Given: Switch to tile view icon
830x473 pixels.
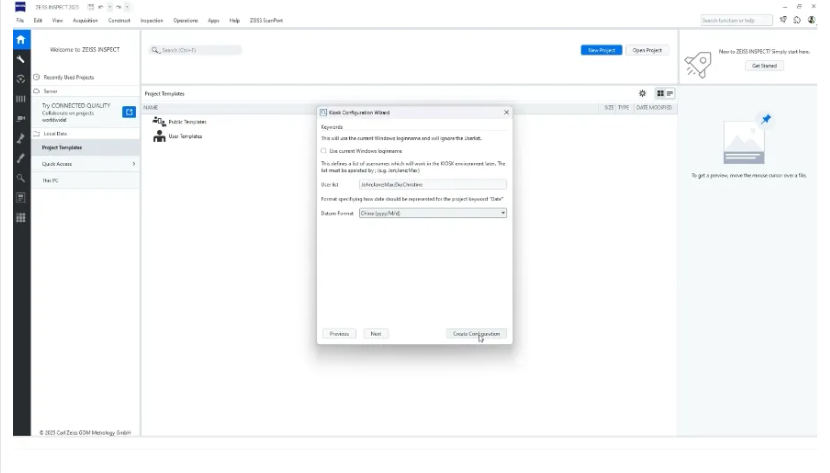Looking at the screenshot, I should coord(661,93).
